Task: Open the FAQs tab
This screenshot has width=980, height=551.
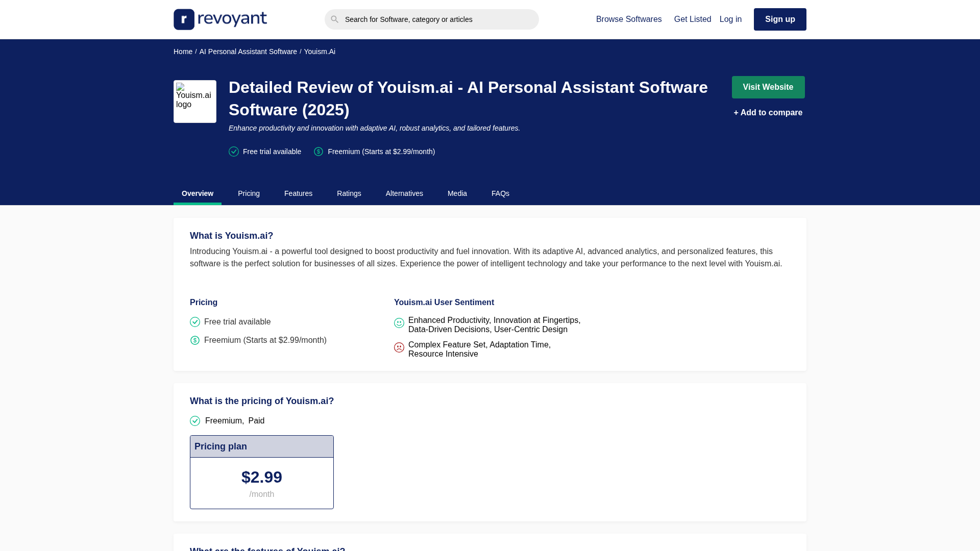Action: click(x=500, y=193)
